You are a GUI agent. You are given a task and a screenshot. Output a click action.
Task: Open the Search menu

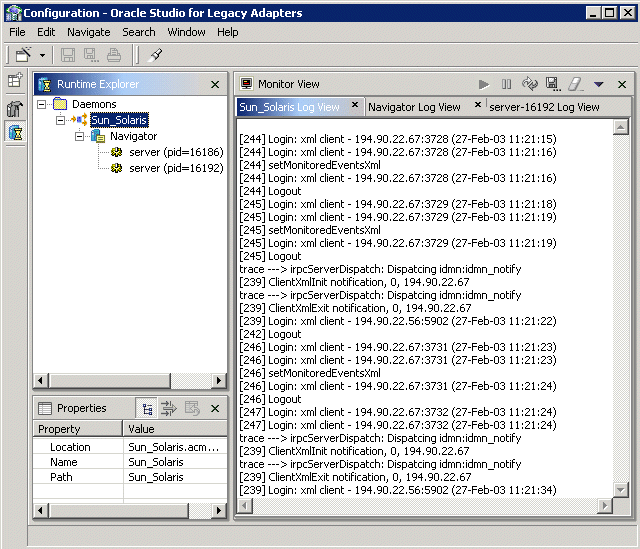click(x=139, y=32)
